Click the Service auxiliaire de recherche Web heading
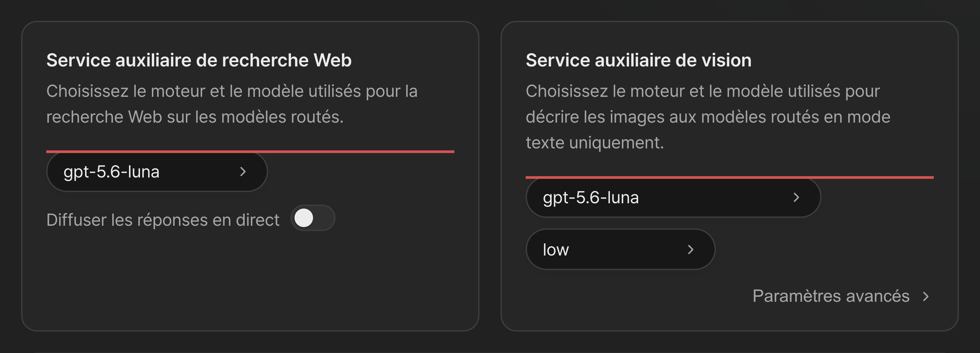Viewport: 980px width, 353px height. pyautogui.click(x=199, y=60)
